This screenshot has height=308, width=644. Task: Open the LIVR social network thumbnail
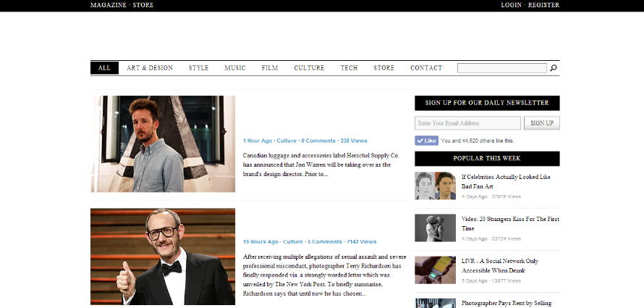tap(435, 270)
